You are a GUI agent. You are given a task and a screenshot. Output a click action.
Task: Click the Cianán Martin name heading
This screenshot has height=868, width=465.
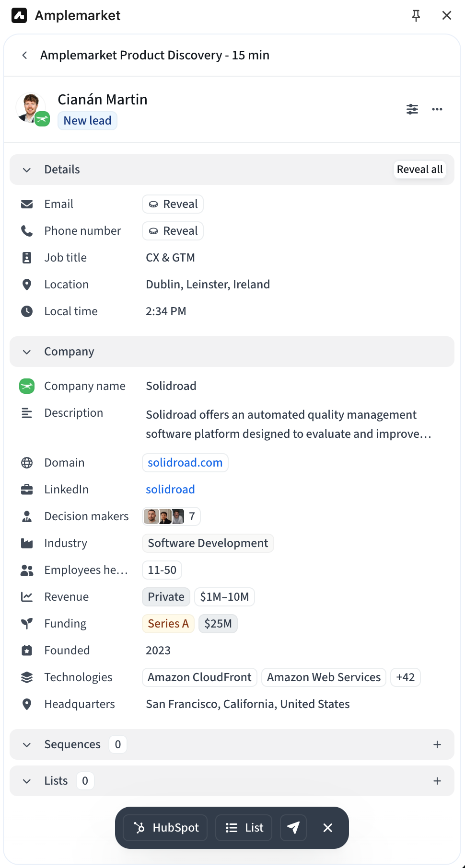[x=103, y=100]
